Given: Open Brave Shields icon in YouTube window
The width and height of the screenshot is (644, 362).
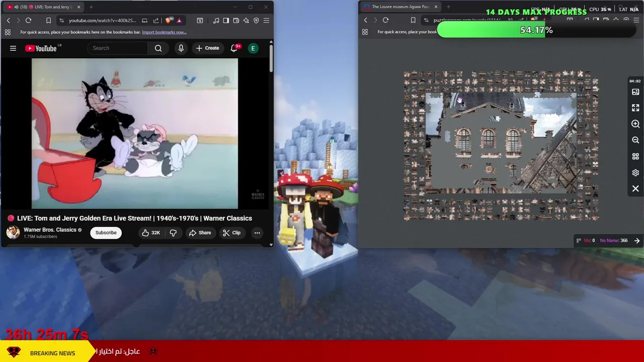Looking at the screenshot, I should click(169, 20).
